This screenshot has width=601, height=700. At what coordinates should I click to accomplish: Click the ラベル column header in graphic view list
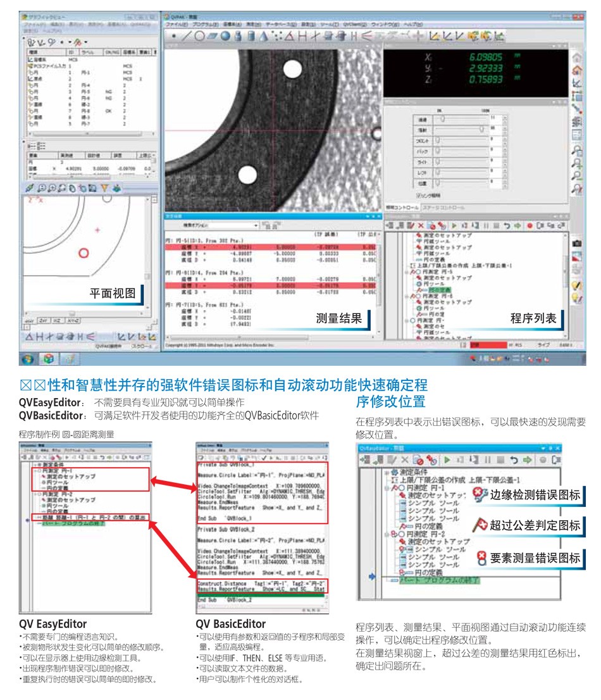[x=92, y=53]
